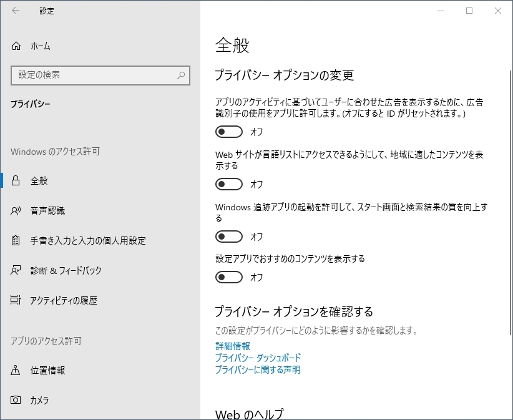Screen dimensions: 513x420
Task: Click the back arrow icon
Action: [x=16, y=11]
